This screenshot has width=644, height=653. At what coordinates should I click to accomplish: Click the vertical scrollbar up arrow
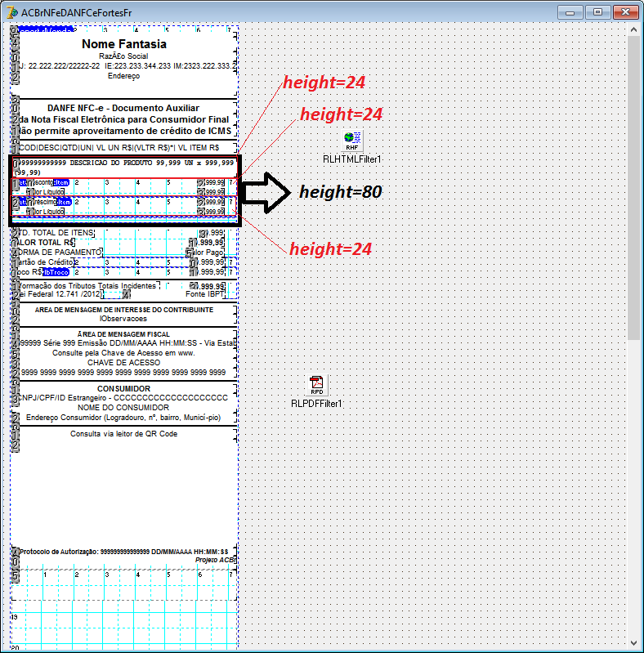click(x=633, y=29)
